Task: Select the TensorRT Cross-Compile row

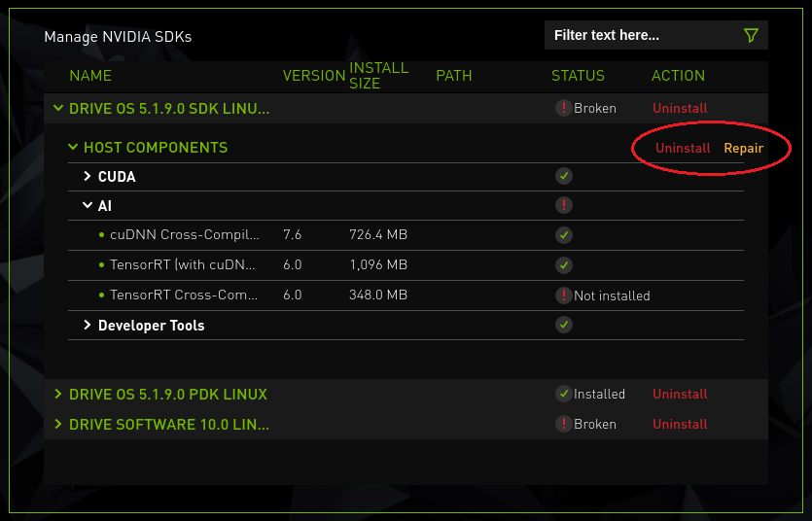Action: click(184, 295)
